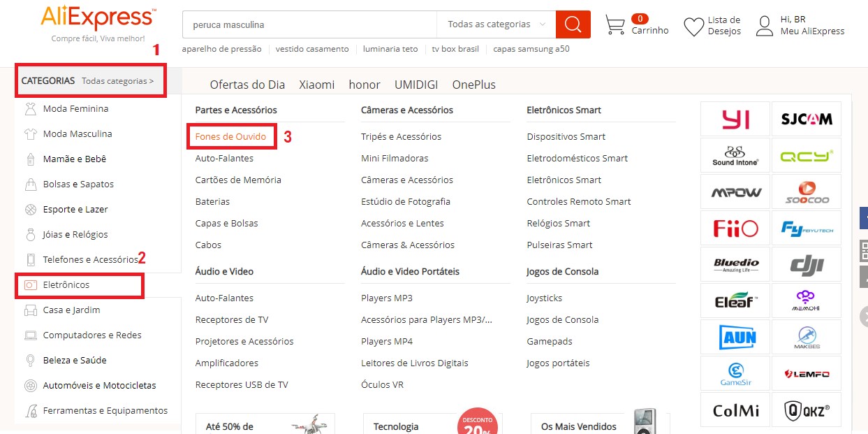Open the SJCAM brand logo
The image size is (868, 434).
pos(807,119)
